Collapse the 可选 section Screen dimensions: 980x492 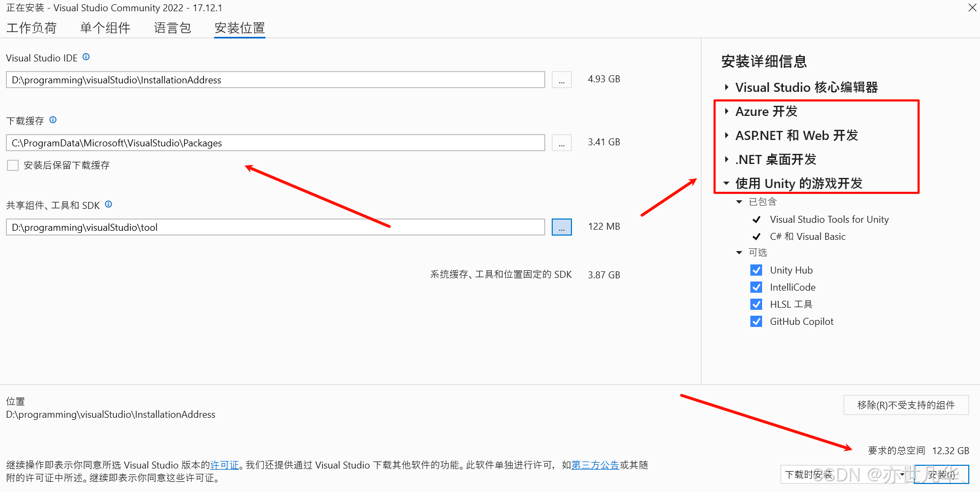pyautogui.click(x=739, y=253)
